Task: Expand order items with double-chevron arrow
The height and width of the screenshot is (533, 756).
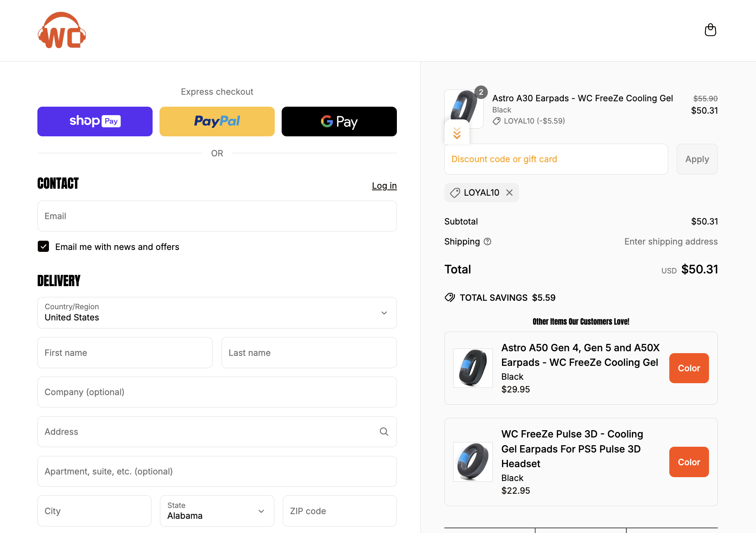Action: pyautogui.click(x=457, y=133)
